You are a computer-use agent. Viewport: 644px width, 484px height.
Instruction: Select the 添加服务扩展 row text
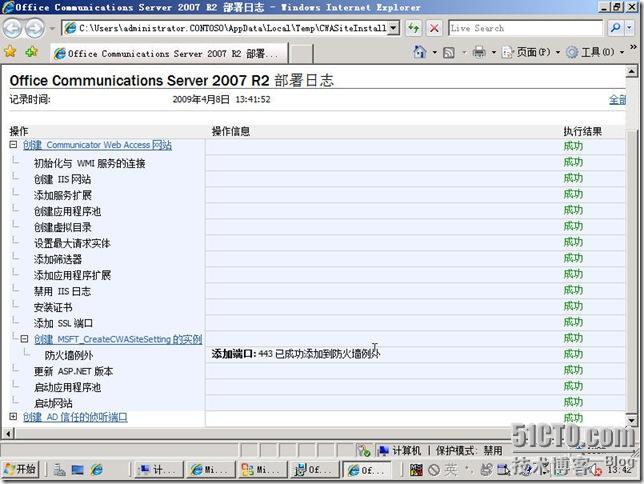click(63, 195)
